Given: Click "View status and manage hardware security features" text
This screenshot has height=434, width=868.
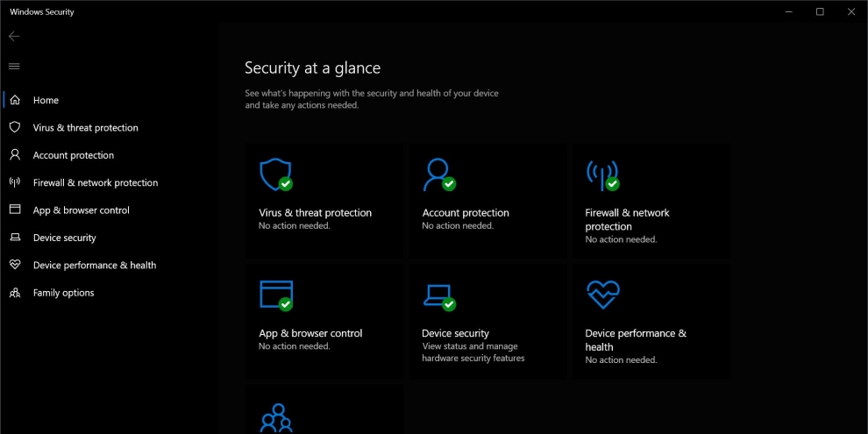Looking at the screenshot, I should click(473, 352).
